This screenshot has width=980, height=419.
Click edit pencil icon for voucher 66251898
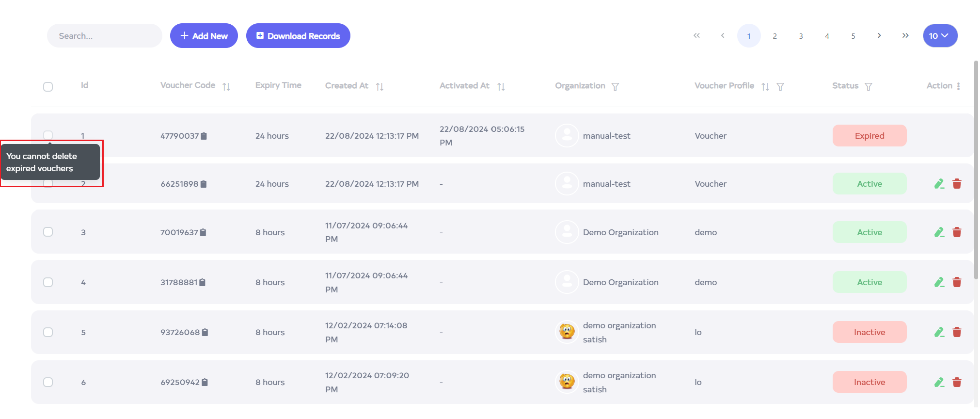point(939,184)
